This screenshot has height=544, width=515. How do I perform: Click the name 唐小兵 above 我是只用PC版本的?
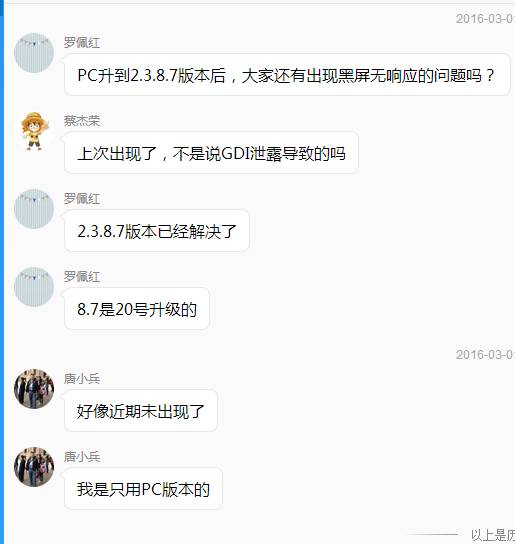(82, 457)
